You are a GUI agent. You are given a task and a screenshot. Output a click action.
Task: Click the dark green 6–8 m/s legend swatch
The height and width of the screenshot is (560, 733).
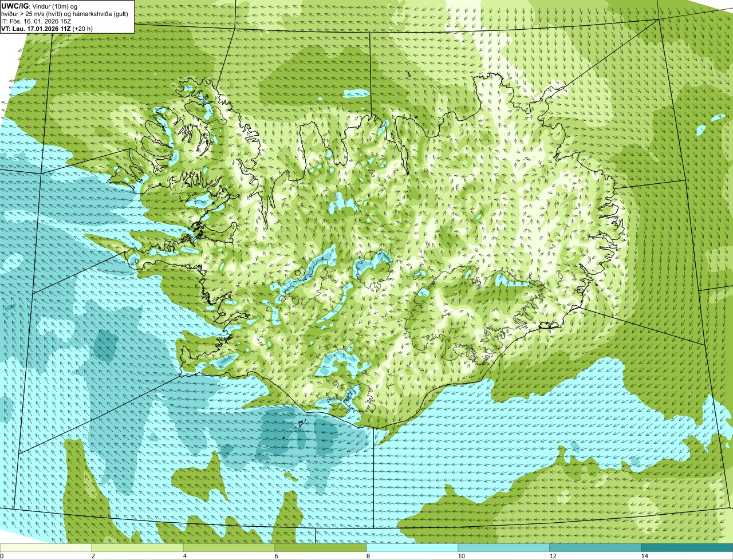pos(321,547)
